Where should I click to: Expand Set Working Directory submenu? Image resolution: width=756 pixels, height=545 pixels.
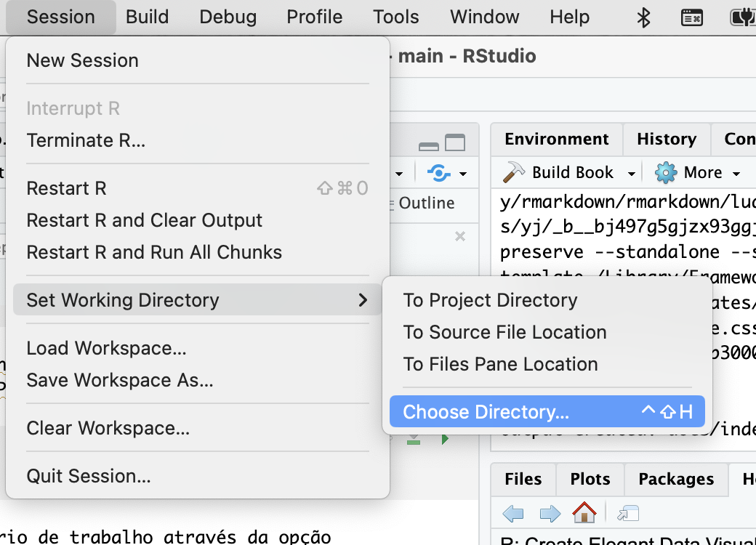point(196,300)
